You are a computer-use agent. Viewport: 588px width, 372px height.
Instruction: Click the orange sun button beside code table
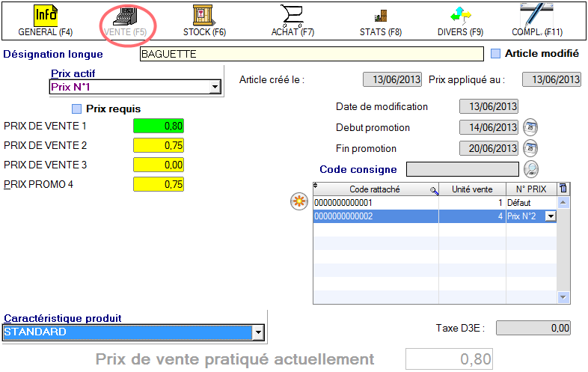click(x=299, y=201)
